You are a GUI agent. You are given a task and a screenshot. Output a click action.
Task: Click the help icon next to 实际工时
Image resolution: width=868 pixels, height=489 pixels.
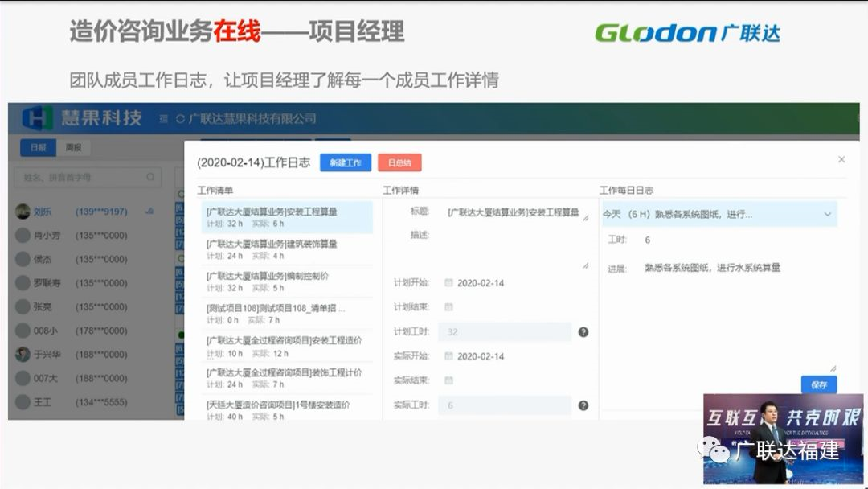[x=583, y=405]
